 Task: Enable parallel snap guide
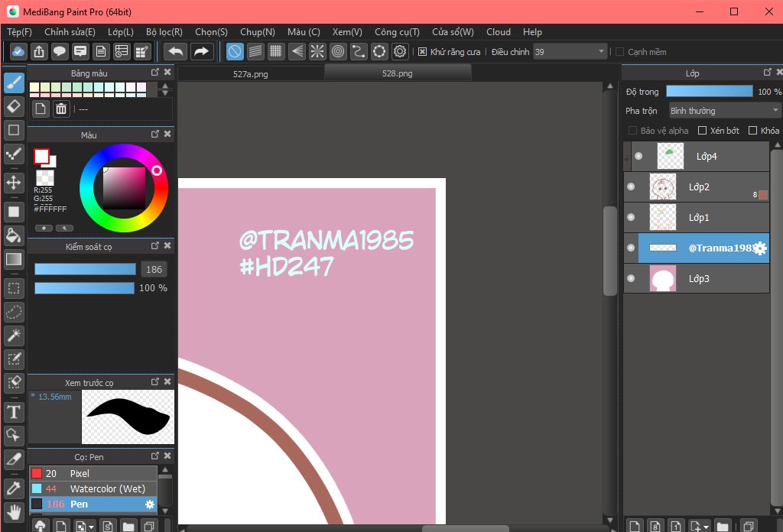pyautogui.click(x=255, y=51)
